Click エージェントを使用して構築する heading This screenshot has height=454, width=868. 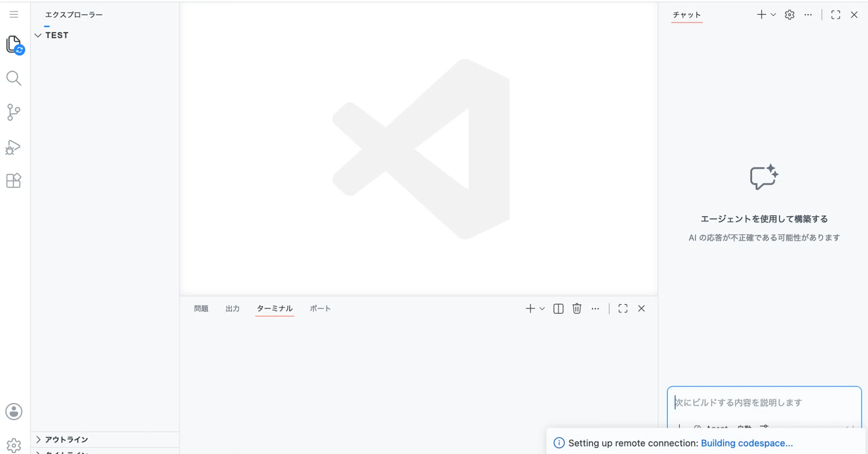764,219
